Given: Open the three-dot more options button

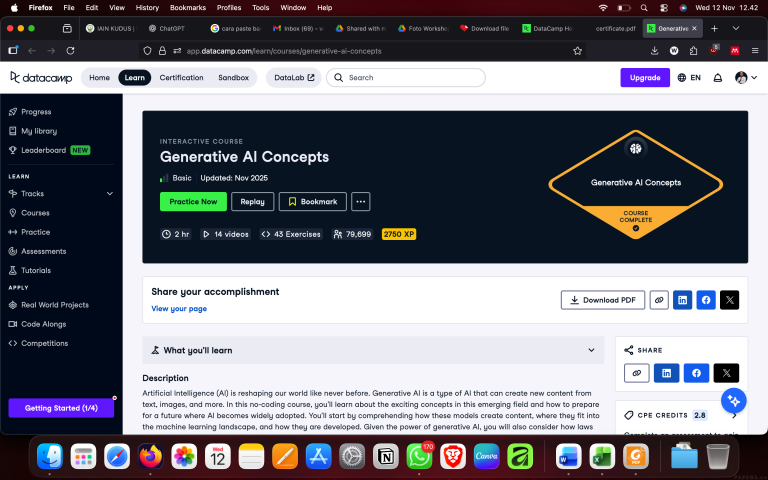Looking at the screenshot, I should click(360, 201).
